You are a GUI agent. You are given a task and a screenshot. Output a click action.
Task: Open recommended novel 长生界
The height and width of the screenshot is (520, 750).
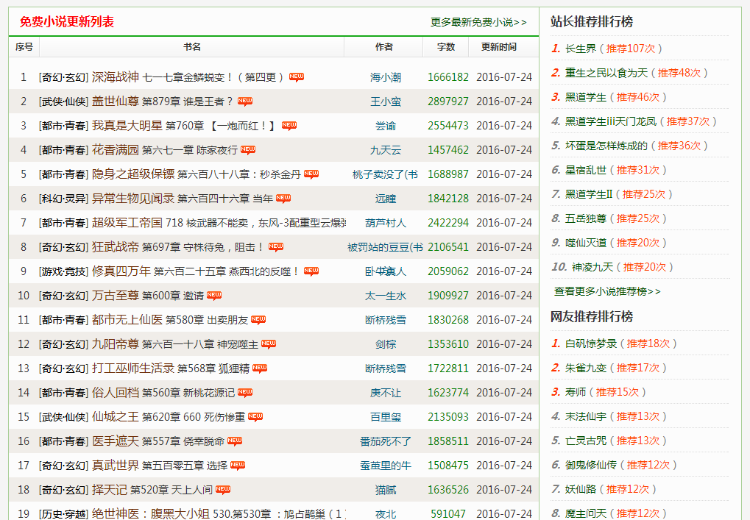tap(581, 48)
